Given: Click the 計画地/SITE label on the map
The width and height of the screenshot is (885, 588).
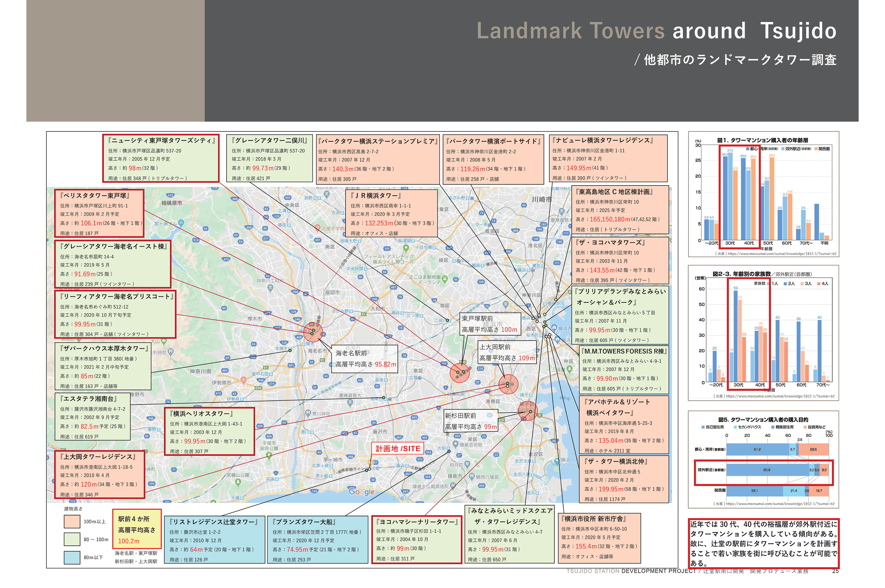Looking at the screenshot, I should pyautogui.click(x=398, y=449).
